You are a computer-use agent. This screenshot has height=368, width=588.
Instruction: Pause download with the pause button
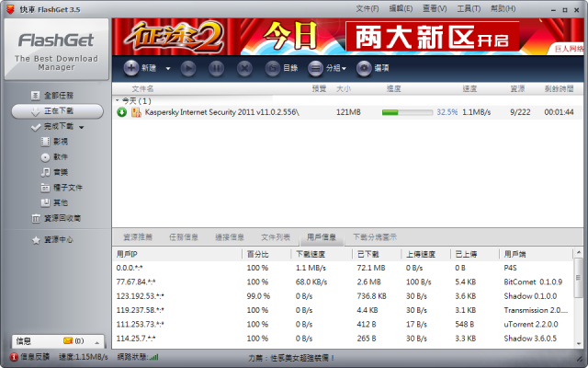217,69
